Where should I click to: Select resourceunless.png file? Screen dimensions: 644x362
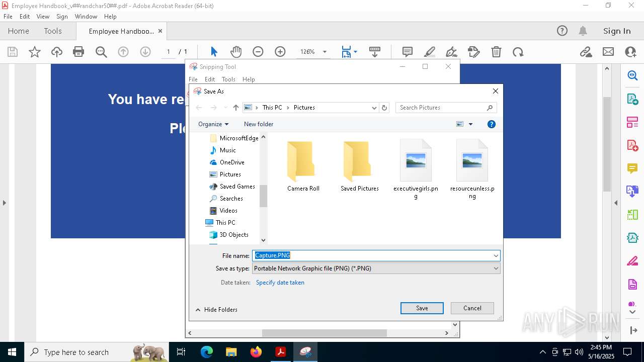pyautogui.click(x=472, y=169)
